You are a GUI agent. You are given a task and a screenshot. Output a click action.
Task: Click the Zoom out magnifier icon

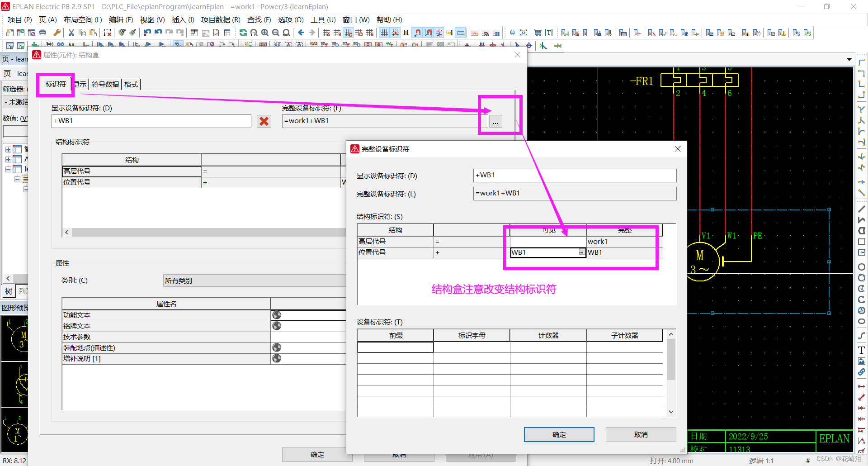275,33
